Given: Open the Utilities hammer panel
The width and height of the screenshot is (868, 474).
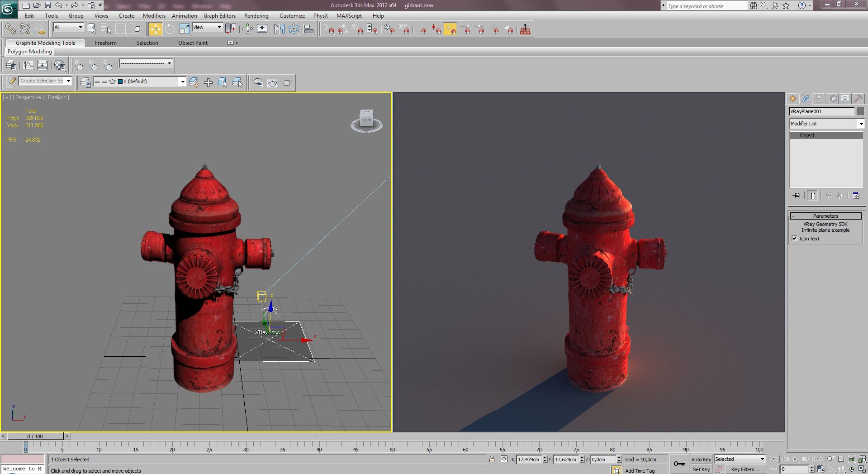Looking at the screenshot, I should click(x=858, y=99).
